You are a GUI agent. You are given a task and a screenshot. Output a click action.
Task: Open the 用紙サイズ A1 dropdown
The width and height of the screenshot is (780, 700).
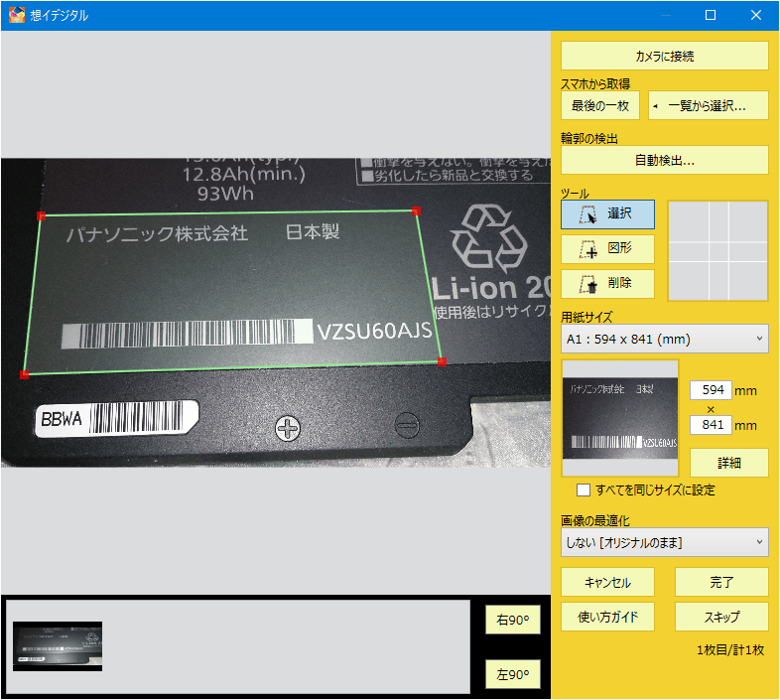665,339
